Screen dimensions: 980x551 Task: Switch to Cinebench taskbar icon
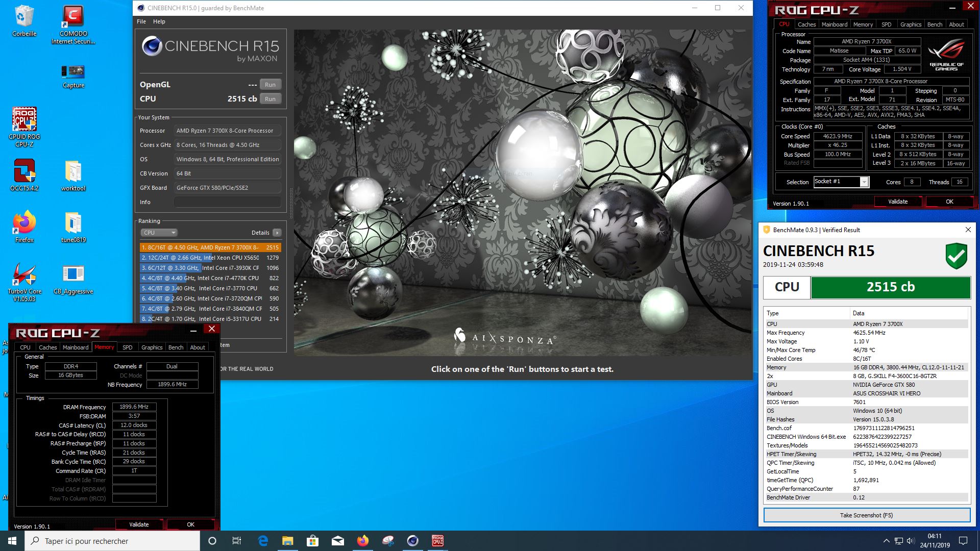click(x=412, y=541)
